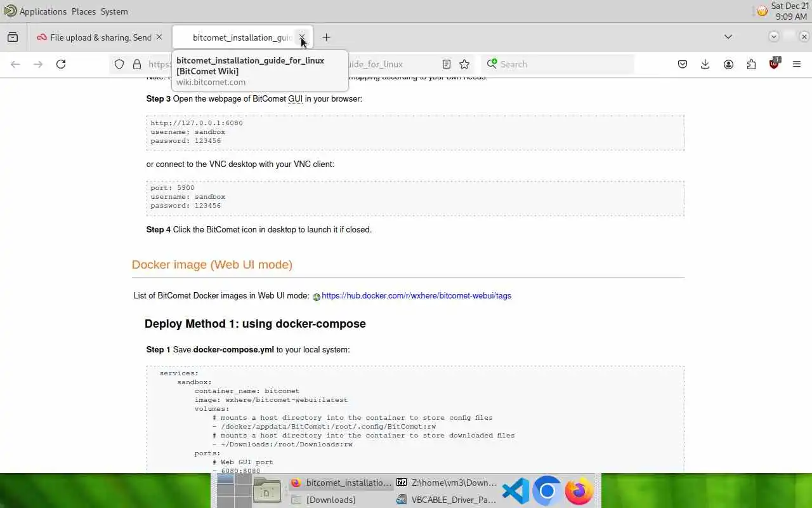Screen dimensions: 812x508
Task: Select the bitcomet_installation_guide tab
Action: pos(241,37)
